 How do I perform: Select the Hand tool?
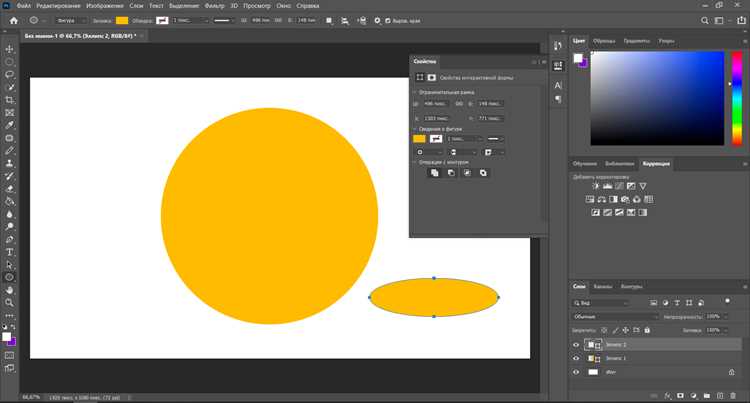coord(10,290)
